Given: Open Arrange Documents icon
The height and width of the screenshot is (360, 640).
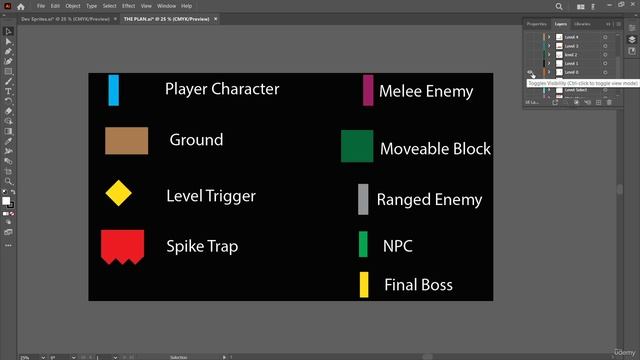Looking at the screenshot, I should click(580, 6).
